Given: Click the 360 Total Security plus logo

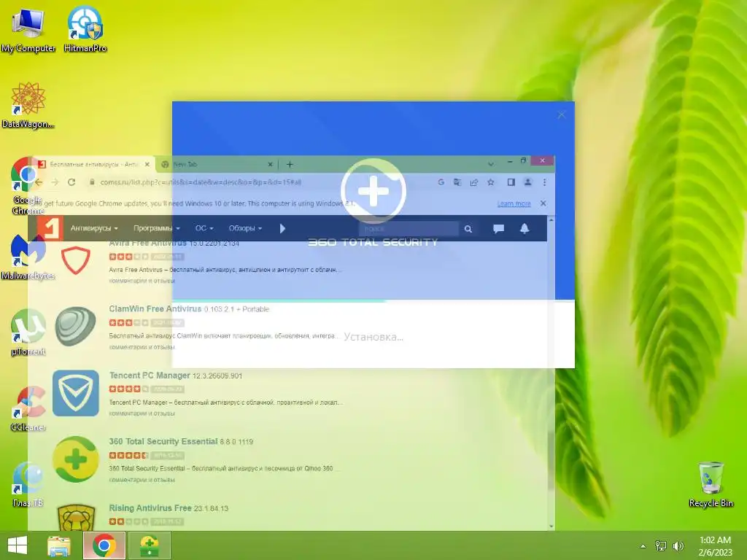Looking at the screenshot, I should tap(373, 190).
